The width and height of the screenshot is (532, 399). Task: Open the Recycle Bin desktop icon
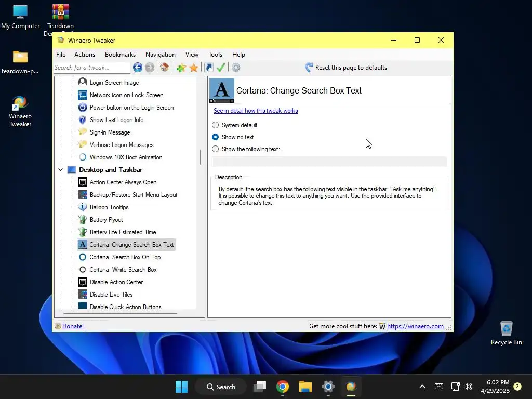(x=506, y=333)
